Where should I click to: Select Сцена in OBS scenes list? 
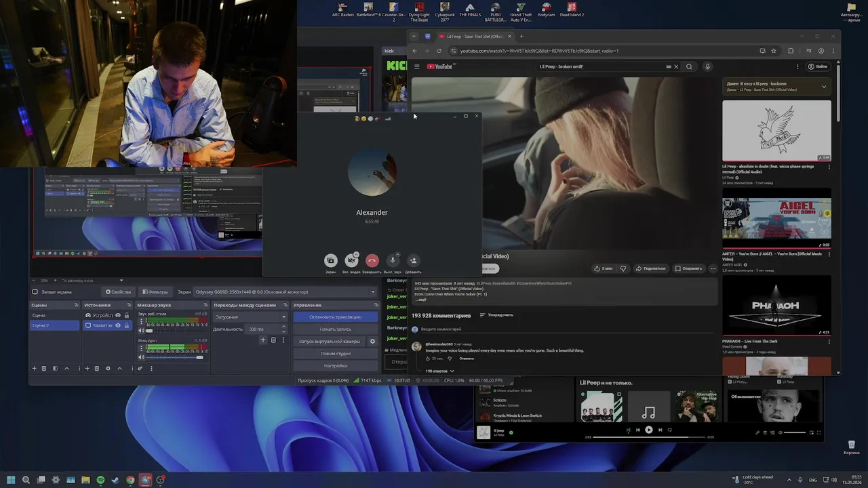(x=54, y=315)
